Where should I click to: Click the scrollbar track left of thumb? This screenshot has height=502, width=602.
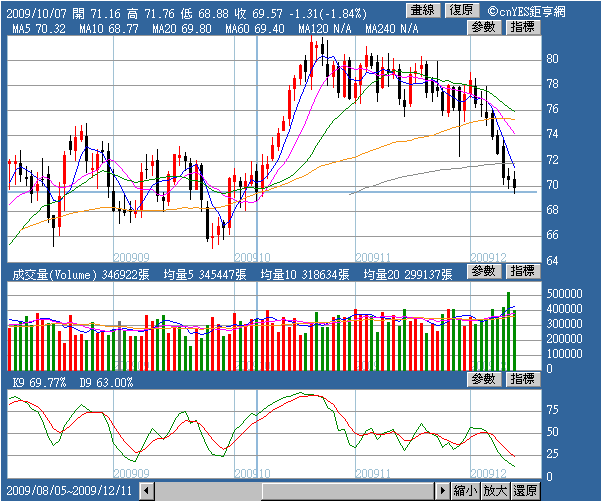208,491
